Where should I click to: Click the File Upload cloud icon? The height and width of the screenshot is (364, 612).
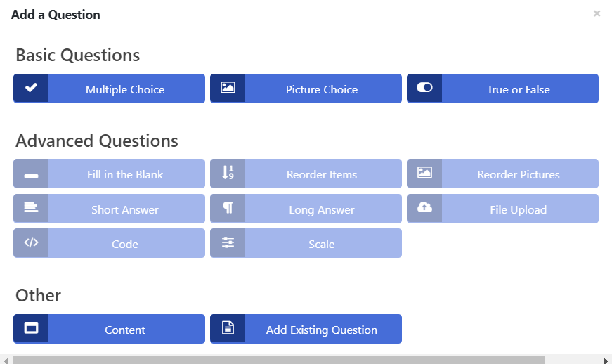[424, 207]
